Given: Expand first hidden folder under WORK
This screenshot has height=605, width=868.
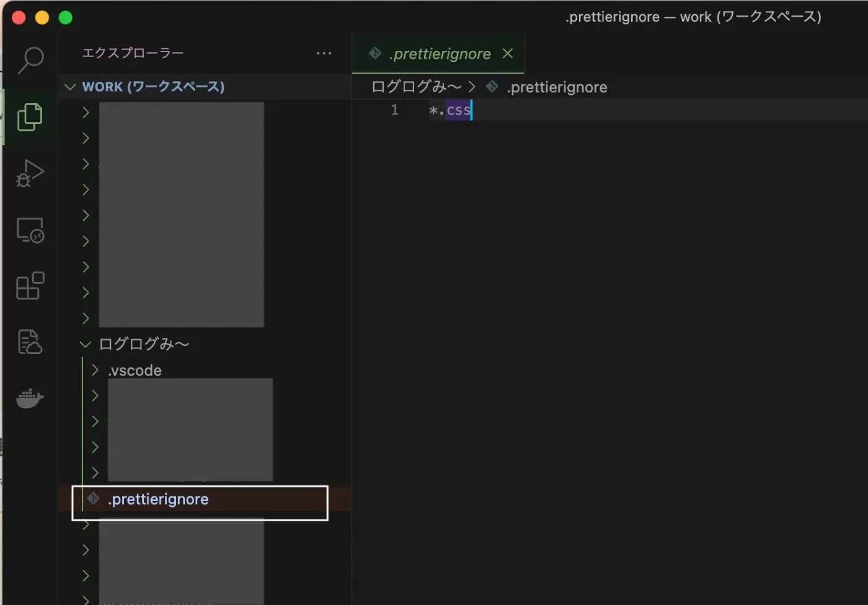Looking at the screenshot, I should pyautogui.click(x=86, y=112).
